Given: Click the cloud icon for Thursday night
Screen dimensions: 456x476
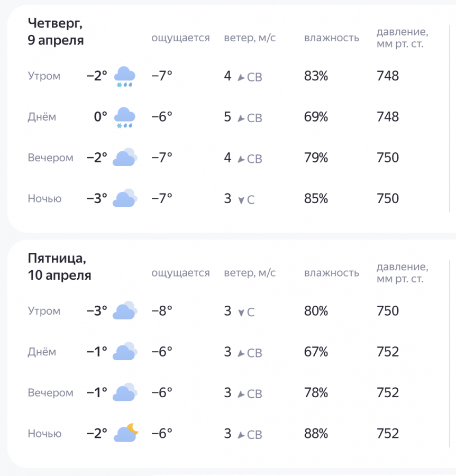Looking at the screenshot, I should (x=124, y=197).
